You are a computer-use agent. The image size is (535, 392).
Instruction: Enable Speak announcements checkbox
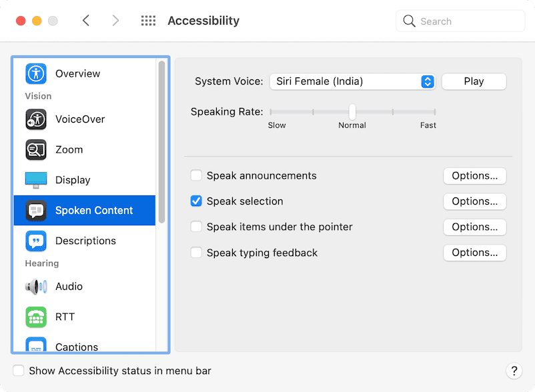[x=196, y=176]
